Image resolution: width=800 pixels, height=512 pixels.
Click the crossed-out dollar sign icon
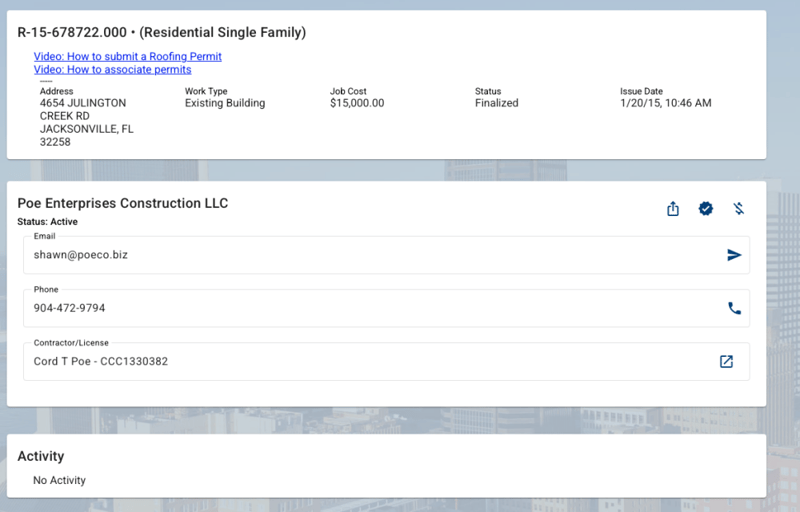coord(739,208)
